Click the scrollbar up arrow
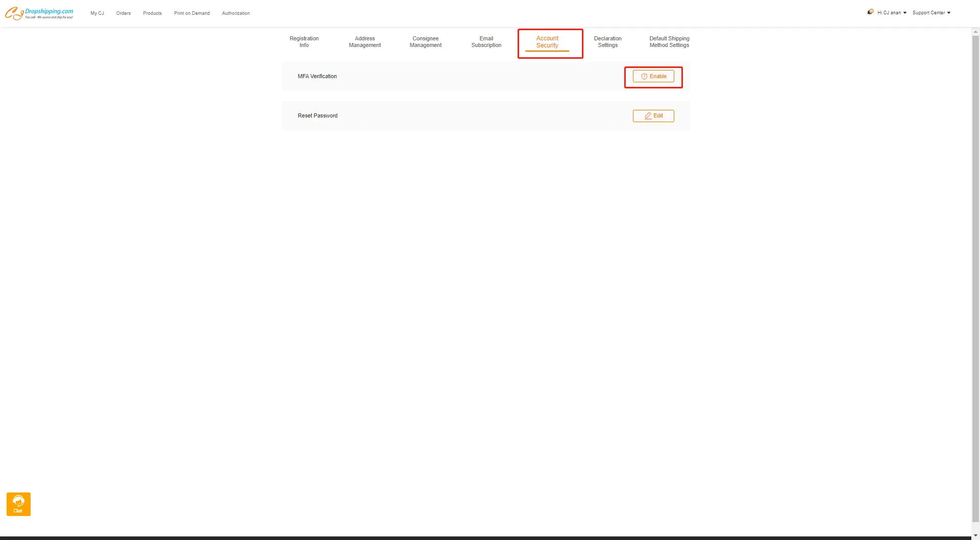 pos(975,32)
